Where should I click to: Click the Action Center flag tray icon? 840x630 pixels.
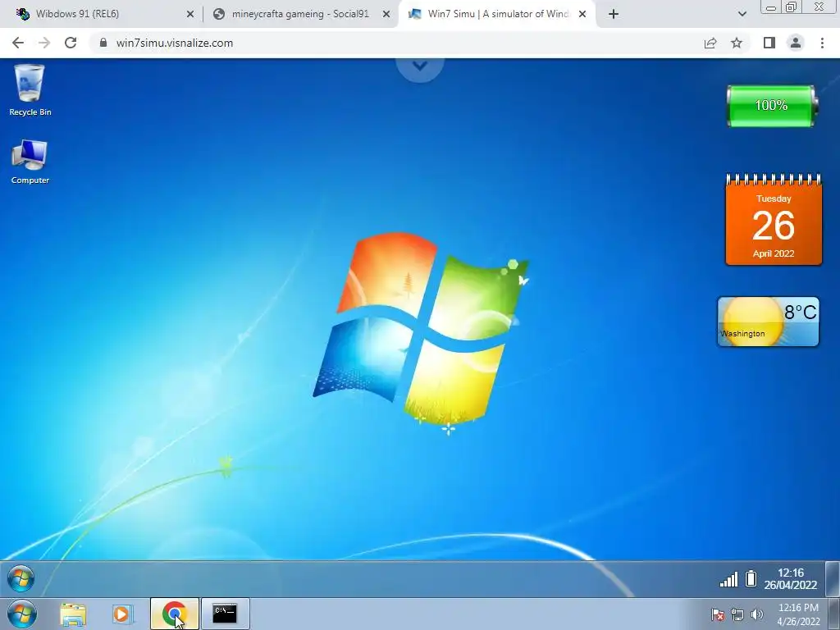pos(718,614)
